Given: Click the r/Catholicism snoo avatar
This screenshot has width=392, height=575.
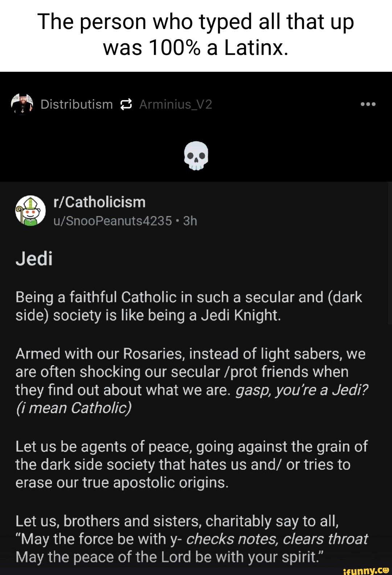Looking at the screenshot, I should [x=30, y=211].
